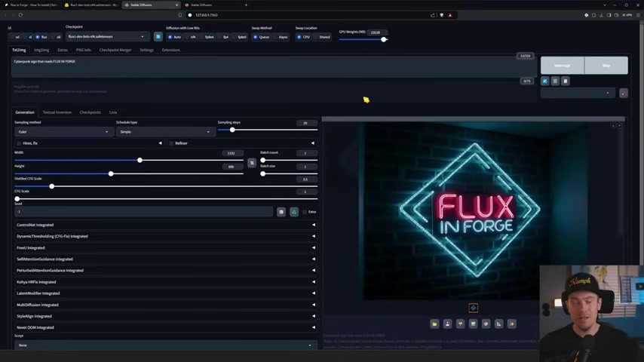Screen dimensions: 644x362
Task: Expand Kohya HRFix Integrated section
Action: tap(165, 282)
